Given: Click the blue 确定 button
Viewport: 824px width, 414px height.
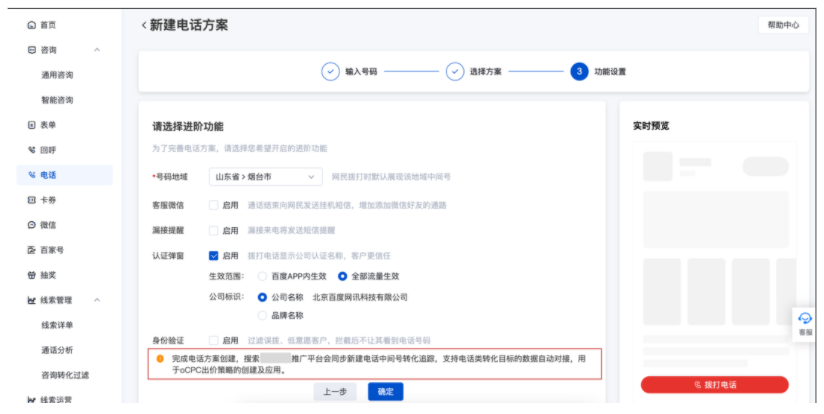Looking at the screenshot, I should click(386, 392).
